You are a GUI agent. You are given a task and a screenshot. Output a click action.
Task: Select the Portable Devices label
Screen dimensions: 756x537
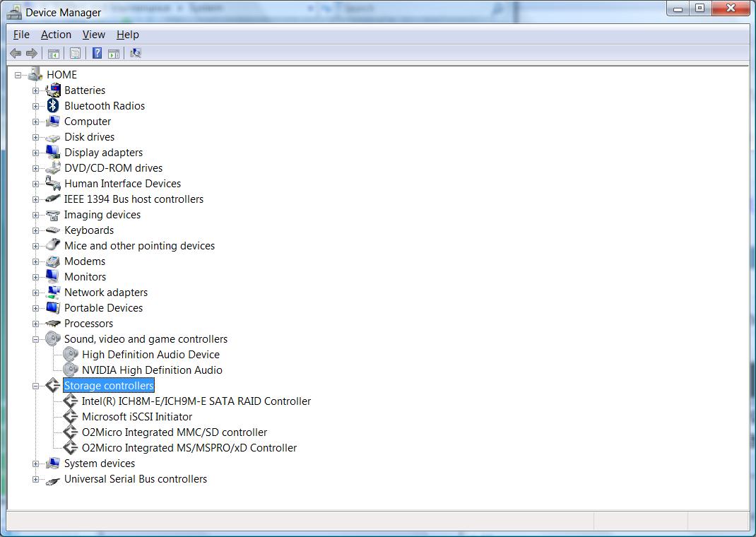104,307
